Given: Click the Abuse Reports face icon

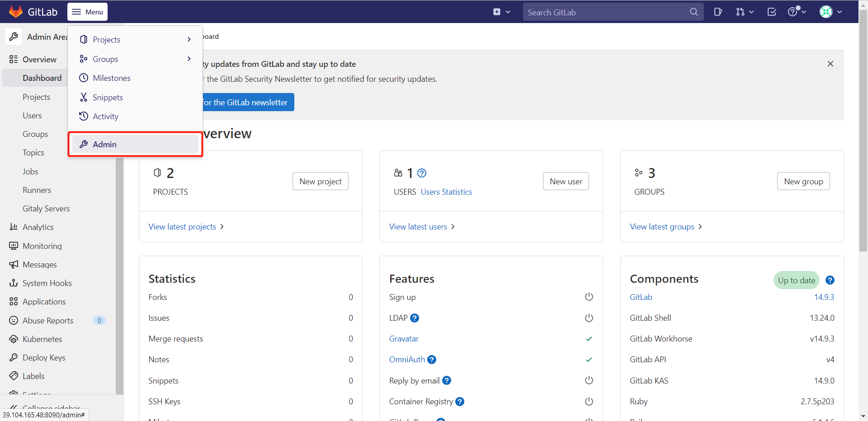Looking at the screenshot, I should [x=14, y=320].
